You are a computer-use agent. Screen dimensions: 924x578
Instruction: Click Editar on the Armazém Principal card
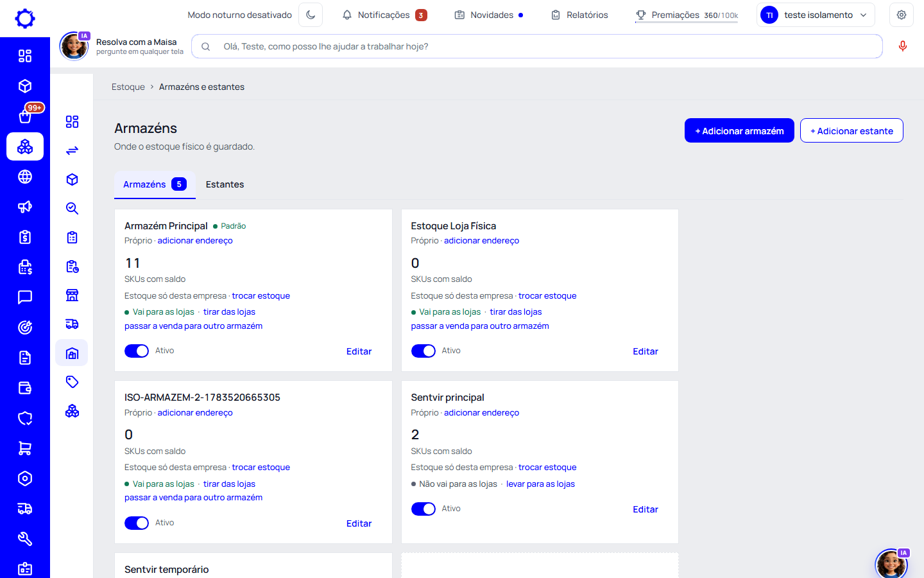(359, 351)
